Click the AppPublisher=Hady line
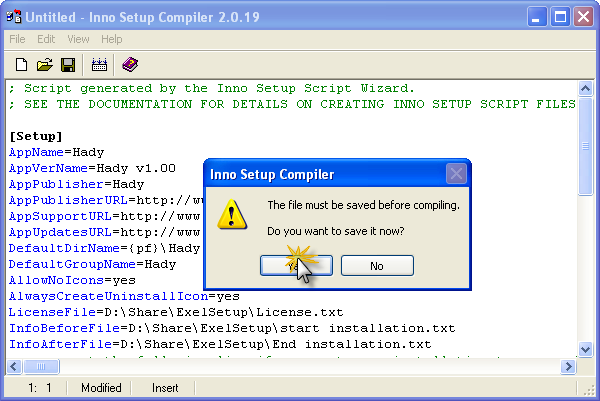Image resolution: width=600 pixels, height=401 pixels. pyautogui.click(x=77, y=185)
